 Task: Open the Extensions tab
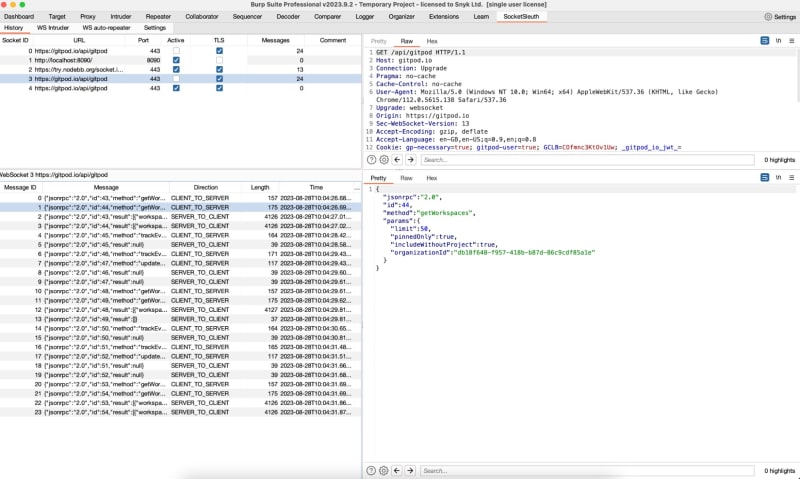444,16
